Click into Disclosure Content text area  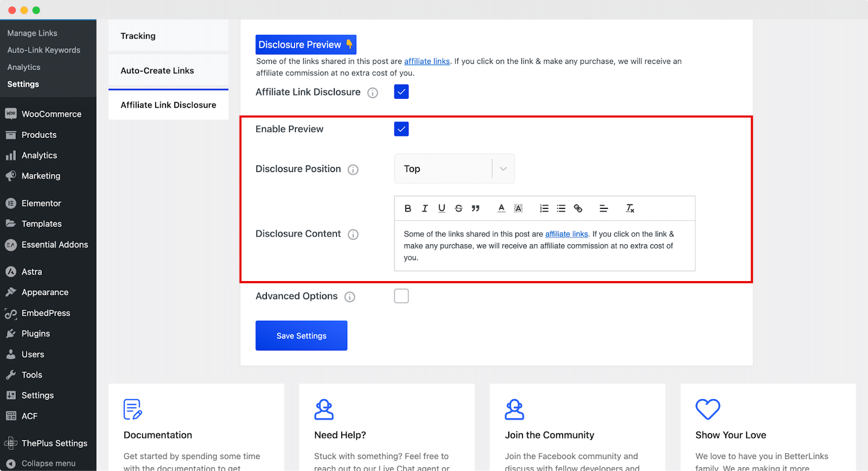point(545,246)
